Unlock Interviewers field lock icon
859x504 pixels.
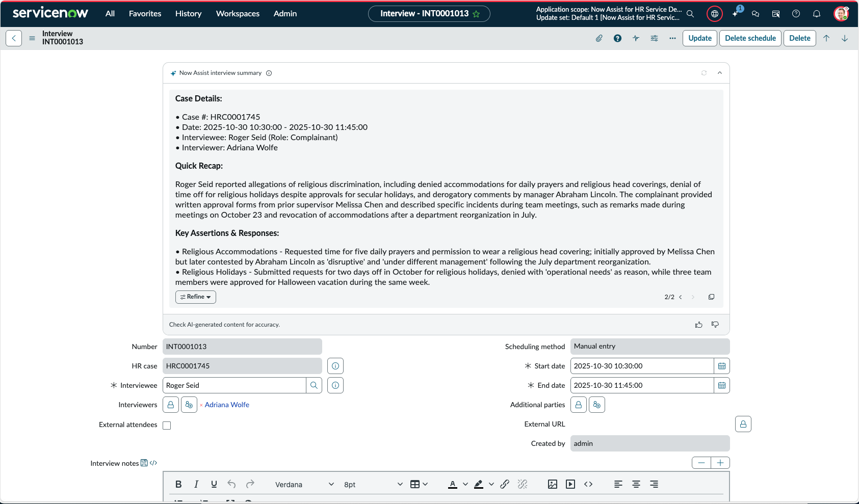pos(171,405)
